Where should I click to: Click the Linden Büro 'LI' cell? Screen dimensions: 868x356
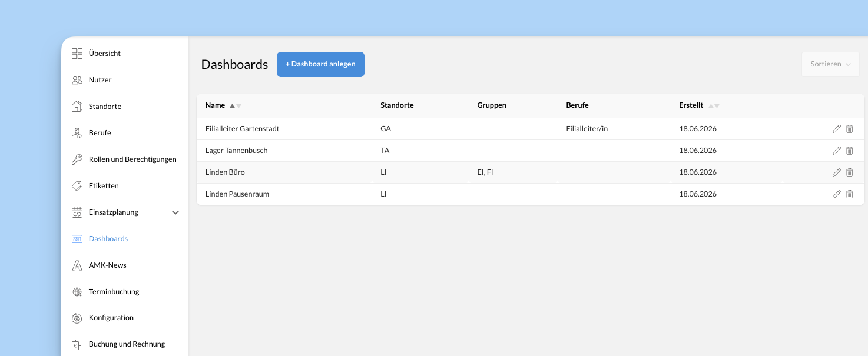(383, 172)
